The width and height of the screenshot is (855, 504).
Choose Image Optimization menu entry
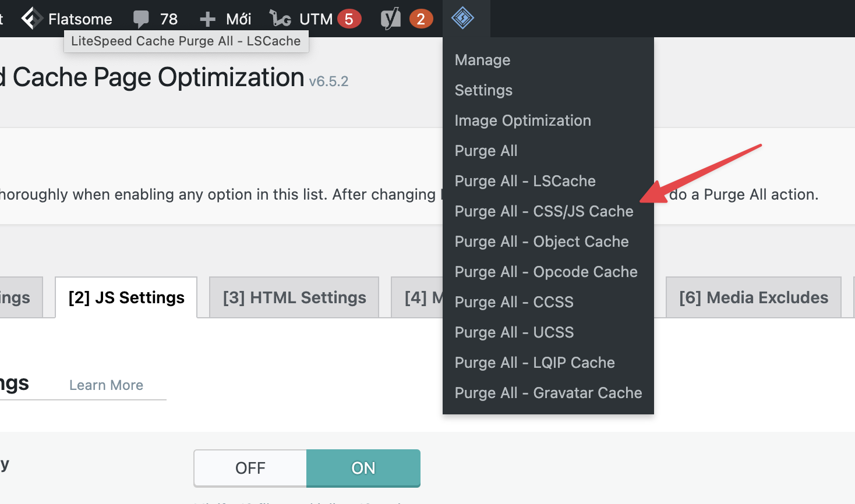click(522, 120)
